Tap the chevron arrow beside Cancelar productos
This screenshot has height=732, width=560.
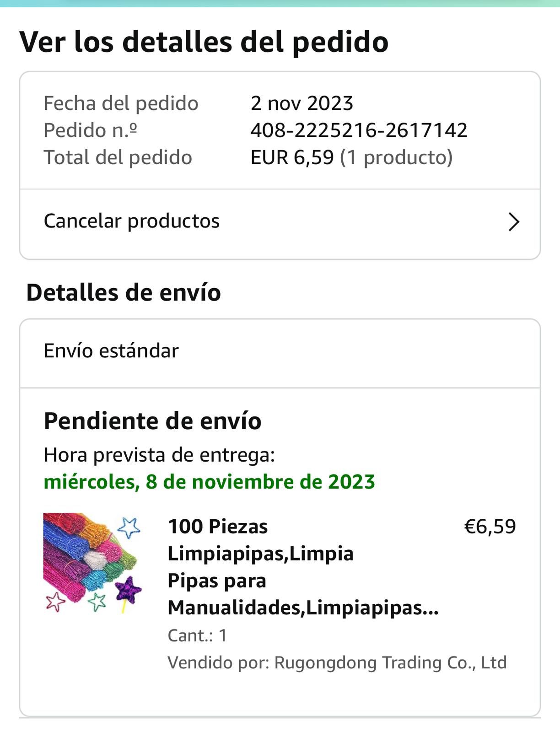[x=514, y=222]
